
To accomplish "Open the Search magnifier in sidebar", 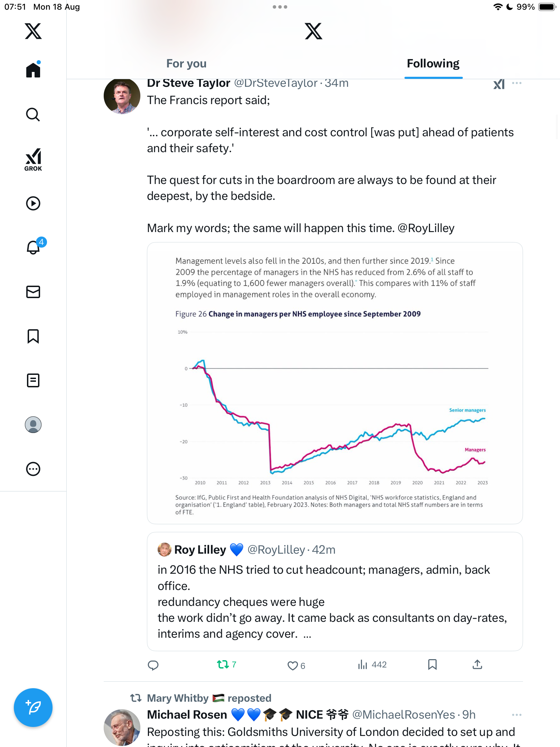I will tap(33, 115).
